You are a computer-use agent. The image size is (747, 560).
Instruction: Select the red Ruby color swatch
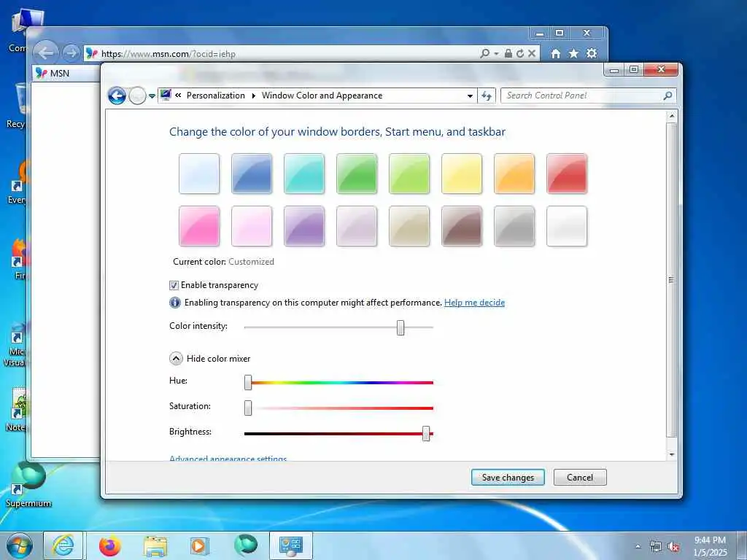(x=566, y=174)
